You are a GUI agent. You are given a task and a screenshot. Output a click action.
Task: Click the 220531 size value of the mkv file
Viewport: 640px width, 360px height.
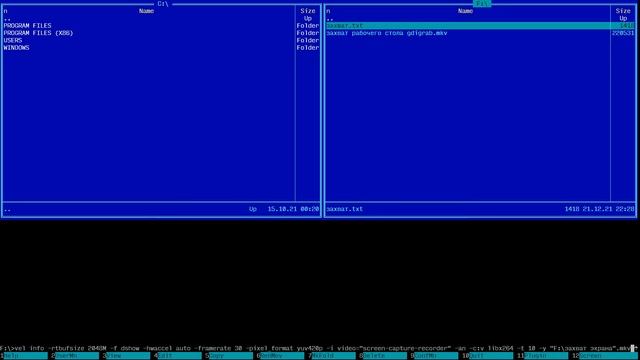(623, 33)
